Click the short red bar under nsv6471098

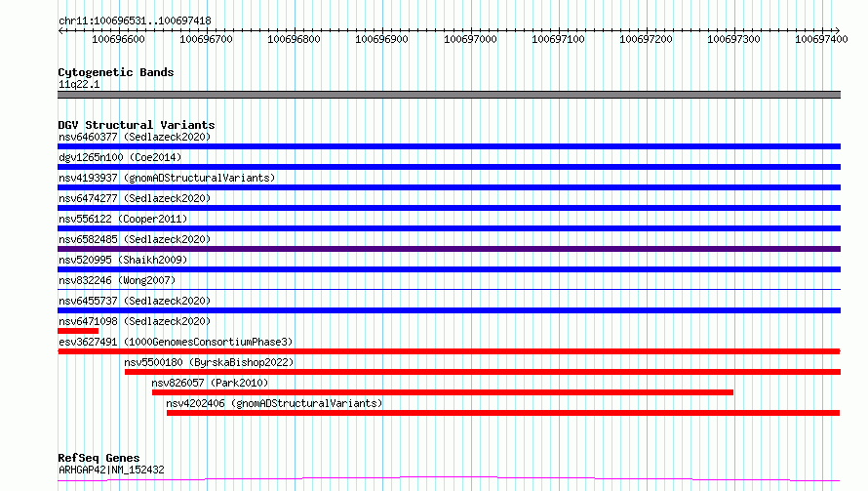78,331
